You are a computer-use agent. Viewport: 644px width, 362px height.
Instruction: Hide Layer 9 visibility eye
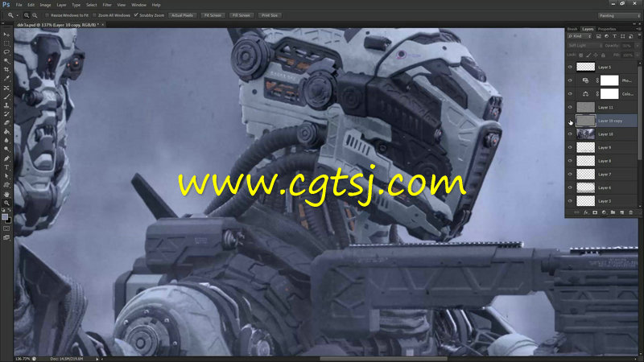pos(570,147)
